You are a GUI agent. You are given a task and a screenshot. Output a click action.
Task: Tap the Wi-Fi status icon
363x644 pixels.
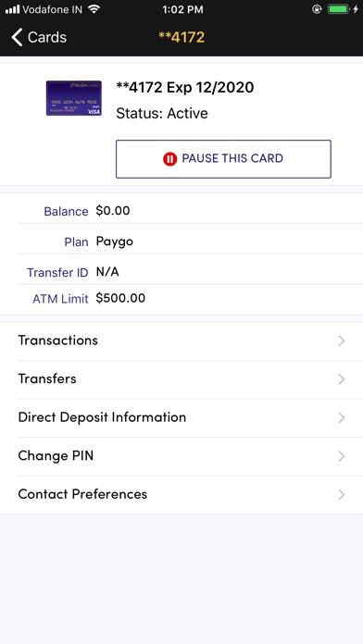tap(94, 9)
